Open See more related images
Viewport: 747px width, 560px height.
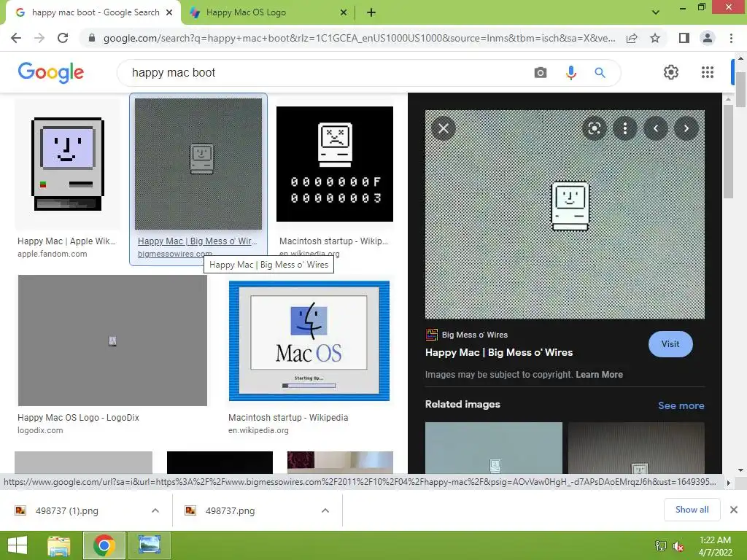tap(681, 405)
